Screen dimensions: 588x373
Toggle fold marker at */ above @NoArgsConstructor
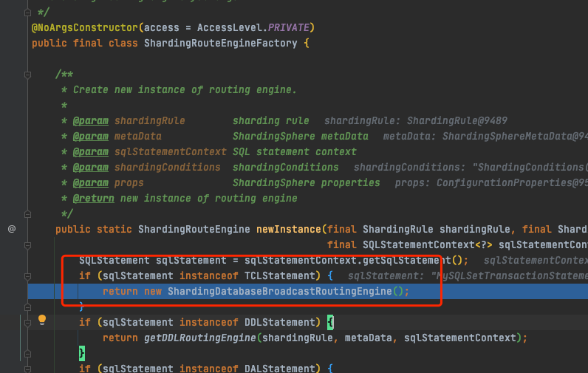point(27,13)
